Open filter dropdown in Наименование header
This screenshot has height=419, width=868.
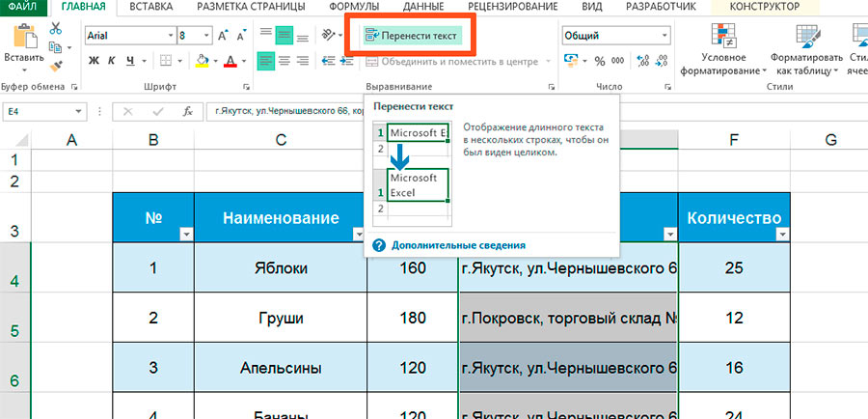pyautogui.click(x=358, y=234)
